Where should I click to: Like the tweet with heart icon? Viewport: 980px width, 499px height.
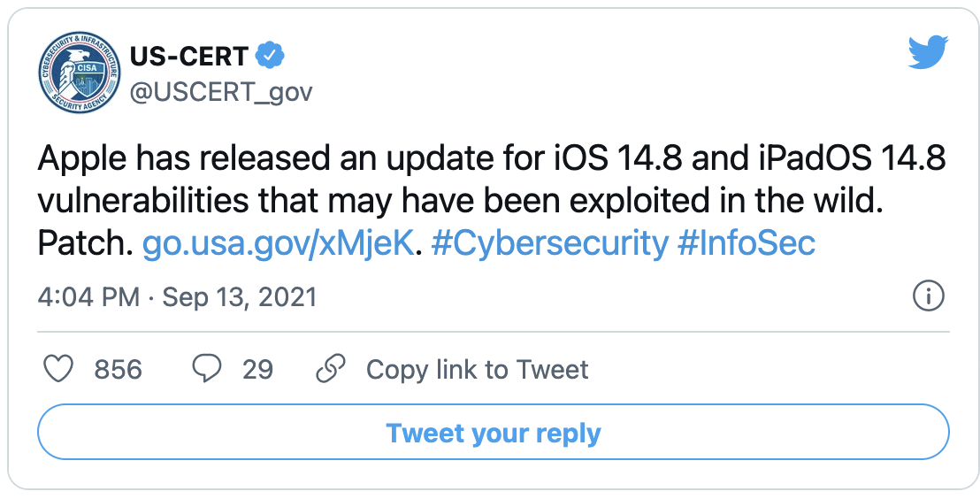click(58, 369)
